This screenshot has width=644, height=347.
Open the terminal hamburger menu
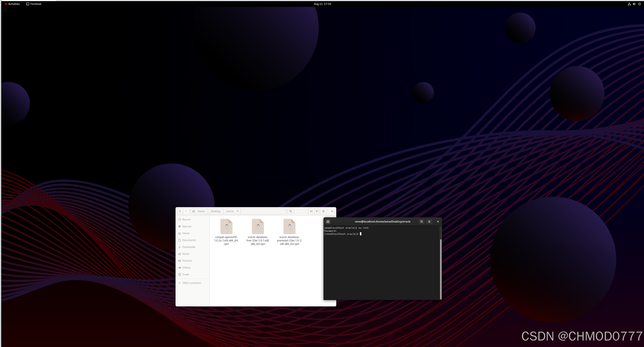click(429, 222)
